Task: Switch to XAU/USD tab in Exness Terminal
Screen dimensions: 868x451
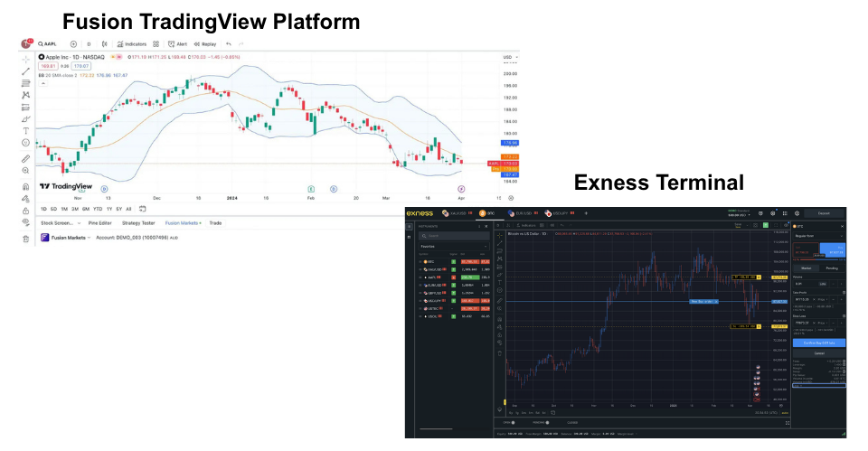Action: click(458, 213)
